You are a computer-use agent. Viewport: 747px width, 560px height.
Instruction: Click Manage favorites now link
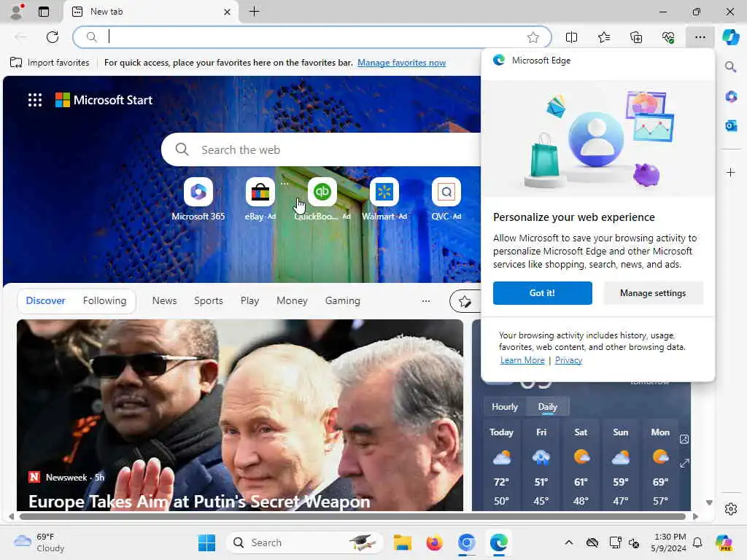click(402, 63)
